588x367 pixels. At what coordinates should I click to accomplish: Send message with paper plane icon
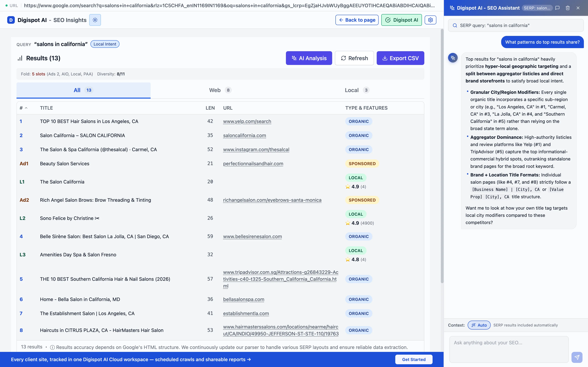[577, 357]
